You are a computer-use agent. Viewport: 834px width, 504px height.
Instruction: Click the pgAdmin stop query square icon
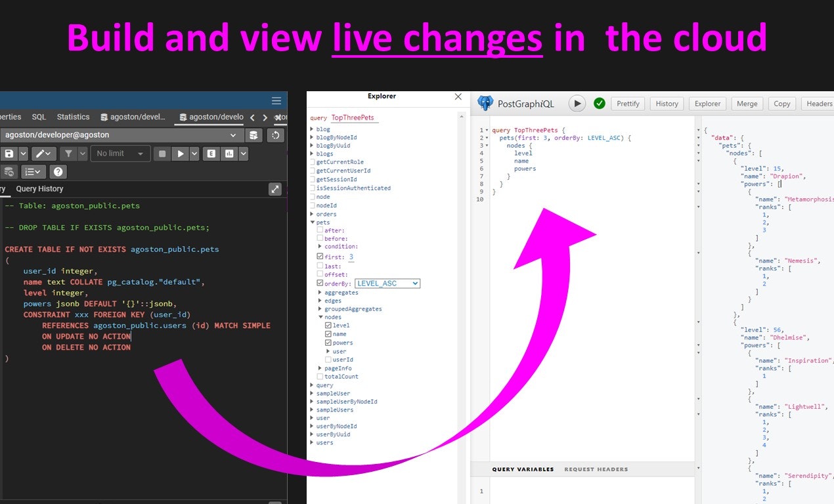point(162,154)
